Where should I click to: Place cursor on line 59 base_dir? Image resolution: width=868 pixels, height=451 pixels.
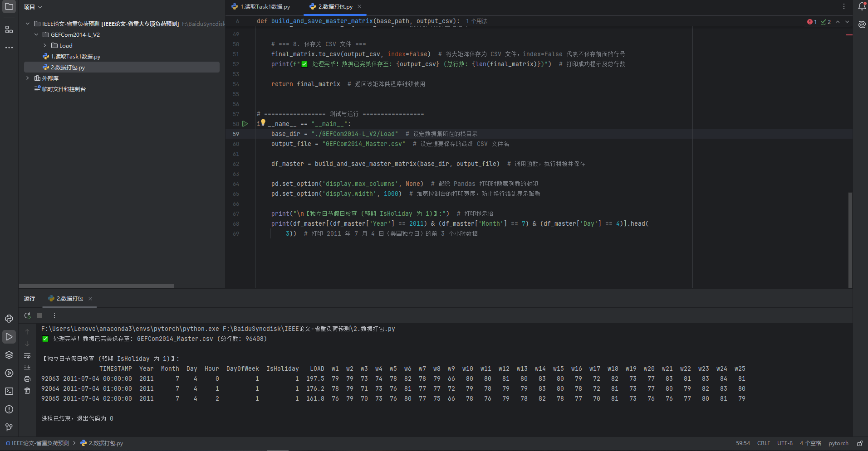[x=285, y=134]
